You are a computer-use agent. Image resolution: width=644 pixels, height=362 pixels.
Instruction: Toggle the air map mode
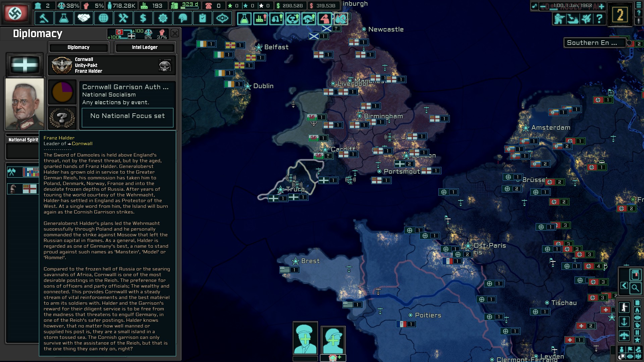(x=624, y=335)
